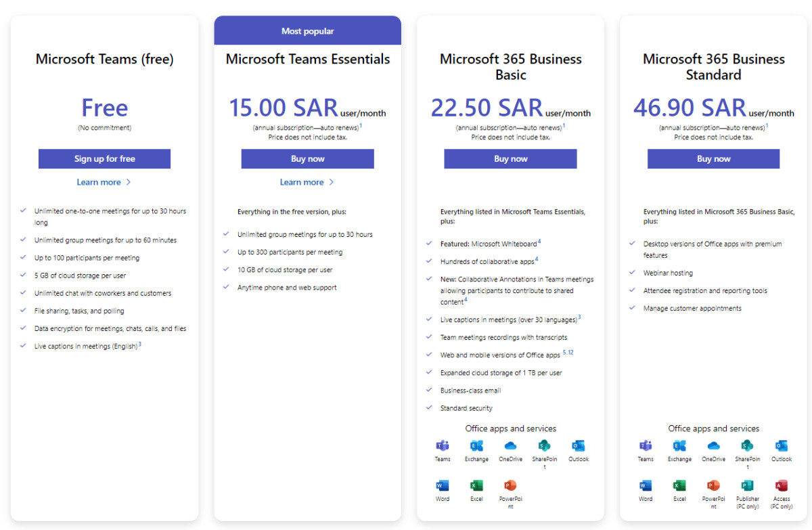Viewport: 812px width, 530px height.
Task: Click footnote 4 next to Microsoft Whiteboard
Action: [x=539, y=242]
